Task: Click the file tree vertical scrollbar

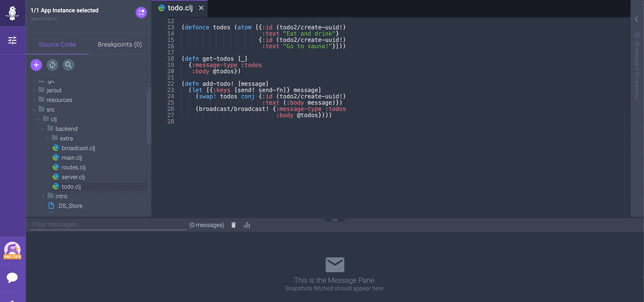Action: [149, 116]
